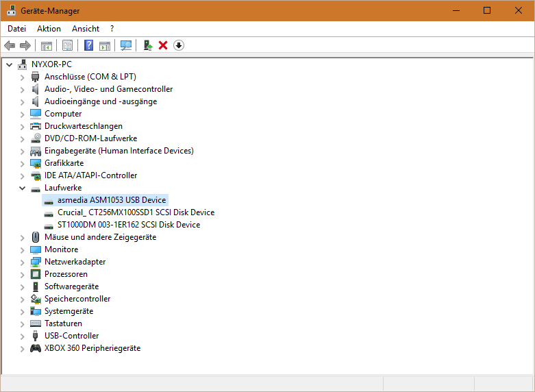Disable device with the down-arrow circle icon
Screen dimensions: 535x392
pyautogui.click(x=179, y=45)
